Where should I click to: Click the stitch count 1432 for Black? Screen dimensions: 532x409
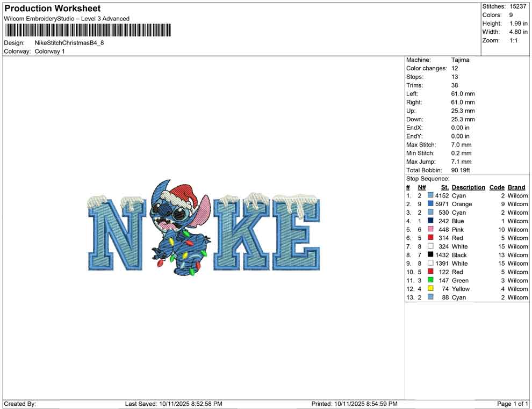tap(442, 255)
